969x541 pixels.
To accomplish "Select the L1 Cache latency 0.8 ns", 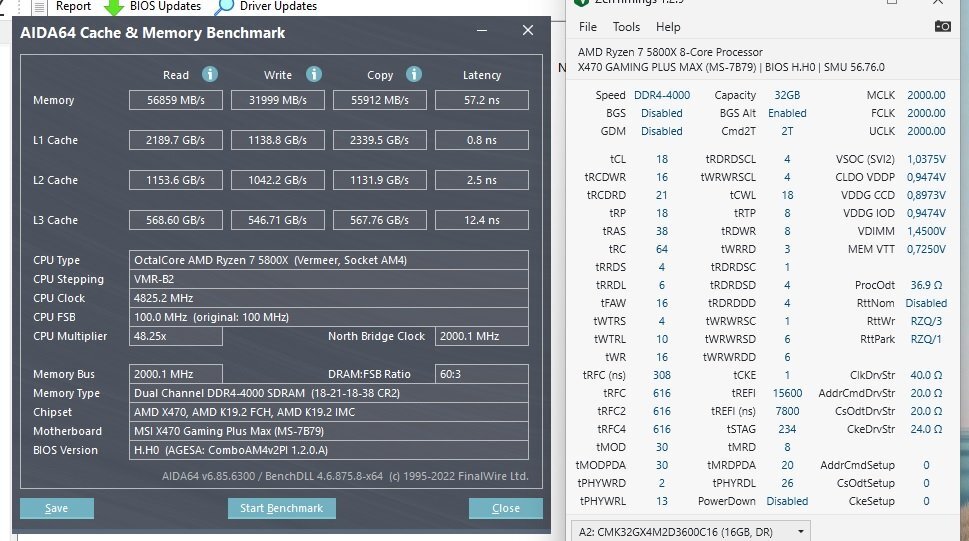I will point(482,140).
